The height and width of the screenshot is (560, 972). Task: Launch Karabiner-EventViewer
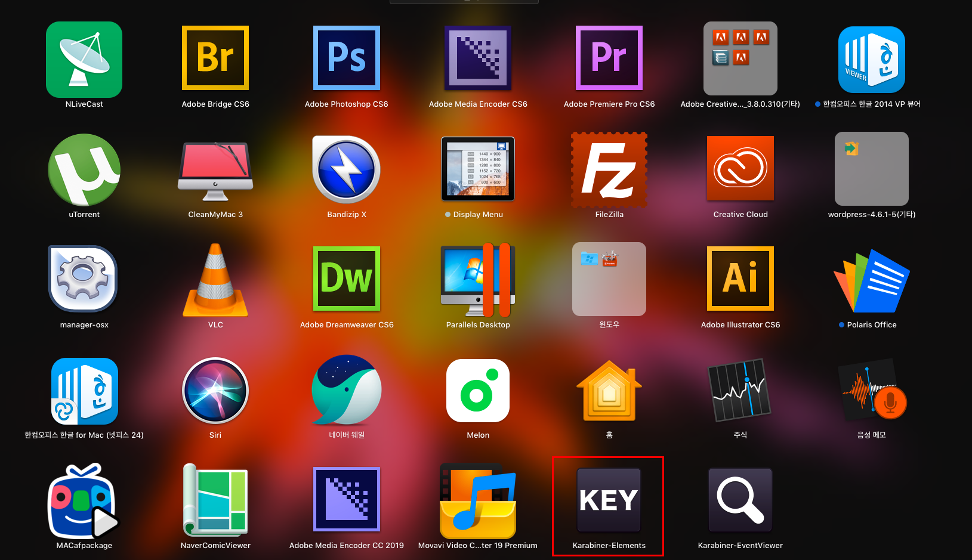[x=740, y=500]
